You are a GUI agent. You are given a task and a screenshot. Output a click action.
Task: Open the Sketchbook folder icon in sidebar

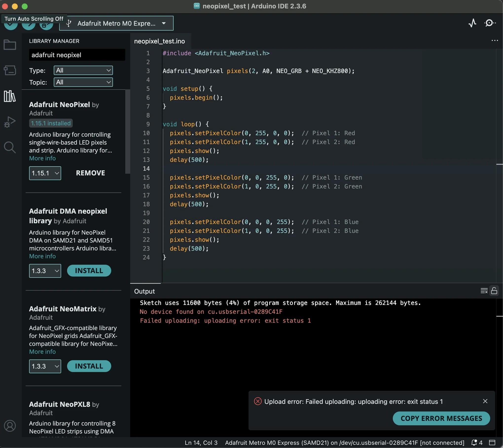click(x=10, y=45)
